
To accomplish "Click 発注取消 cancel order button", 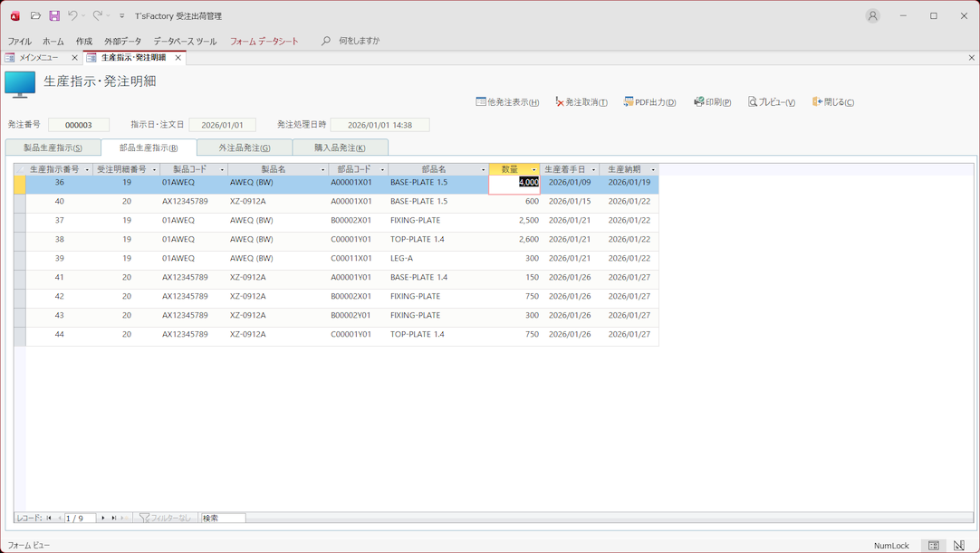I will (581, 102).
